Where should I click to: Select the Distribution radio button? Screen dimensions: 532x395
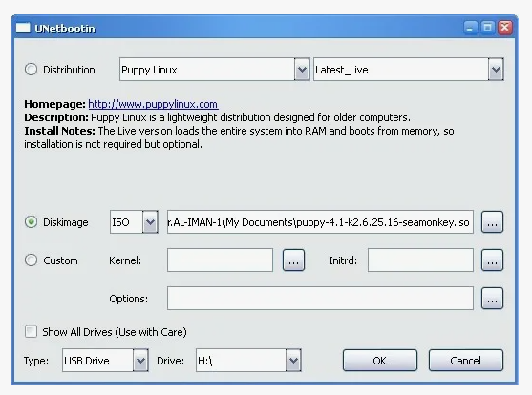(31, 70)
